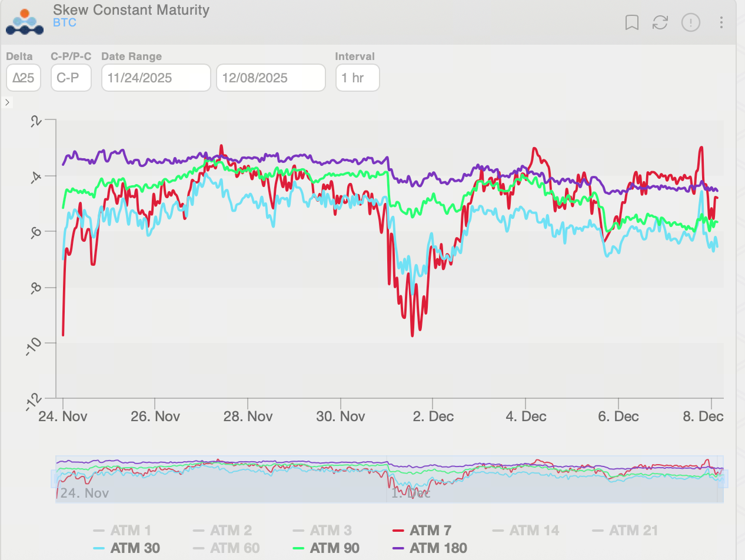Click the left handle of range navigator
The width and height of the screenshot is (745, 560).
coord(56,479)
